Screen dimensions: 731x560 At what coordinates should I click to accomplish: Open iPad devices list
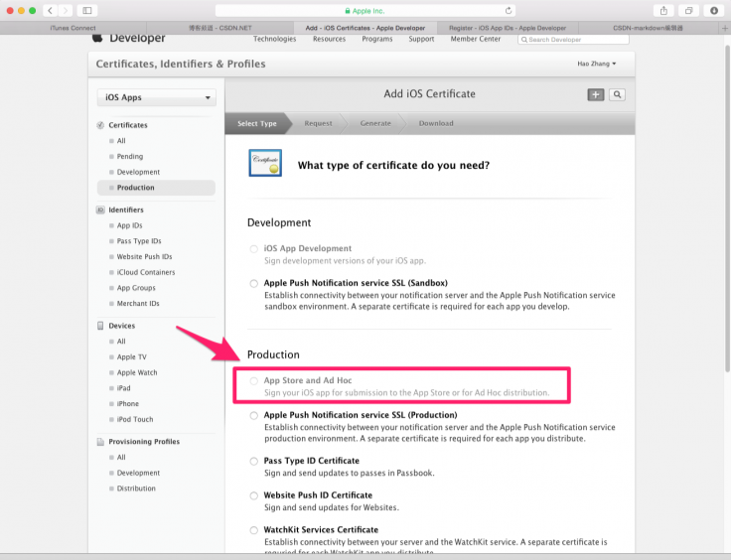[x=123, y=388]
